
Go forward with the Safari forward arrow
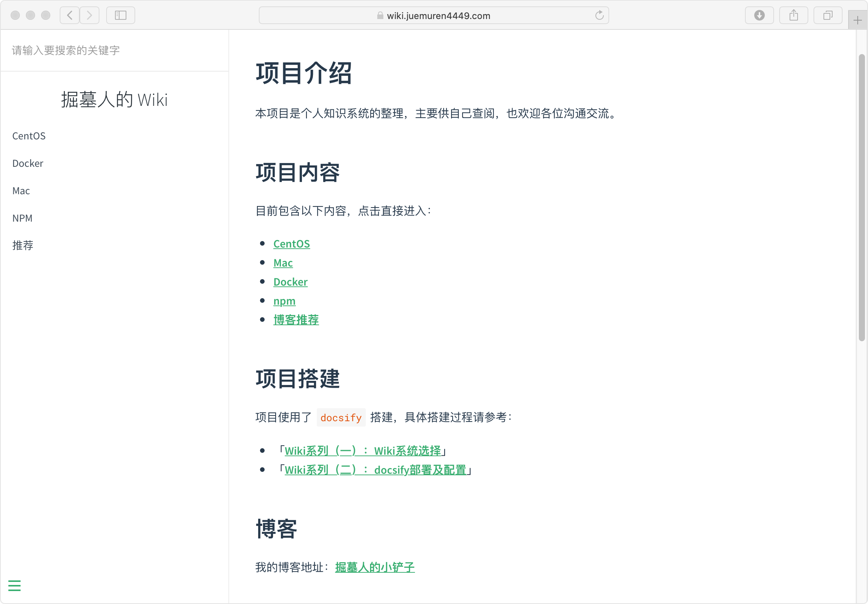pos(89,15)
